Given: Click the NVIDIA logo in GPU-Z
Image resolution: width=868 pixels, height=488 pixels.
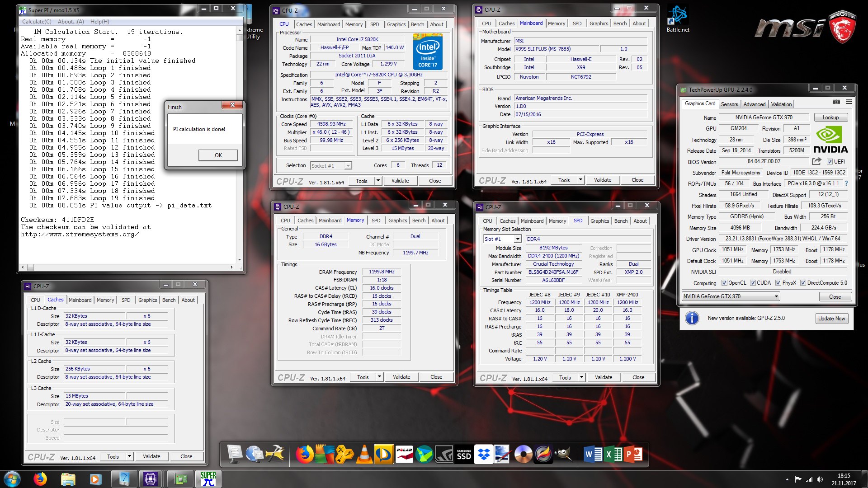Looking at the screenshot, I should (830, 140).
